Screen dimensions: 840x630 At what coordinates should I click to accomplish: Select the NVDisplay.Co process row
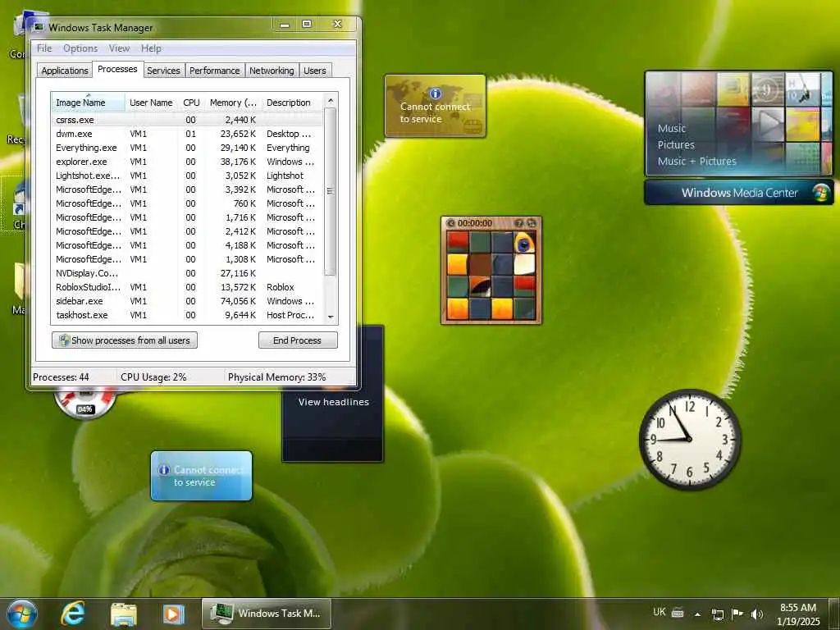pos(187,273)
